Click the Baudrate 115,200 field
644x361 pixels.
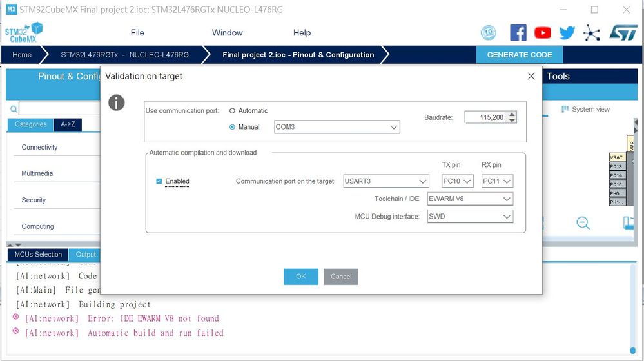486,117
